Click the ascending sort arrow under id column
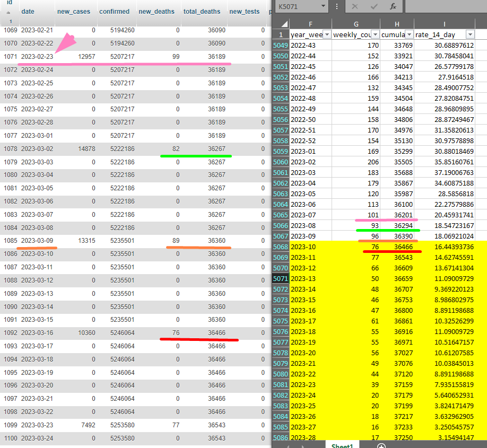 (8, 13)
